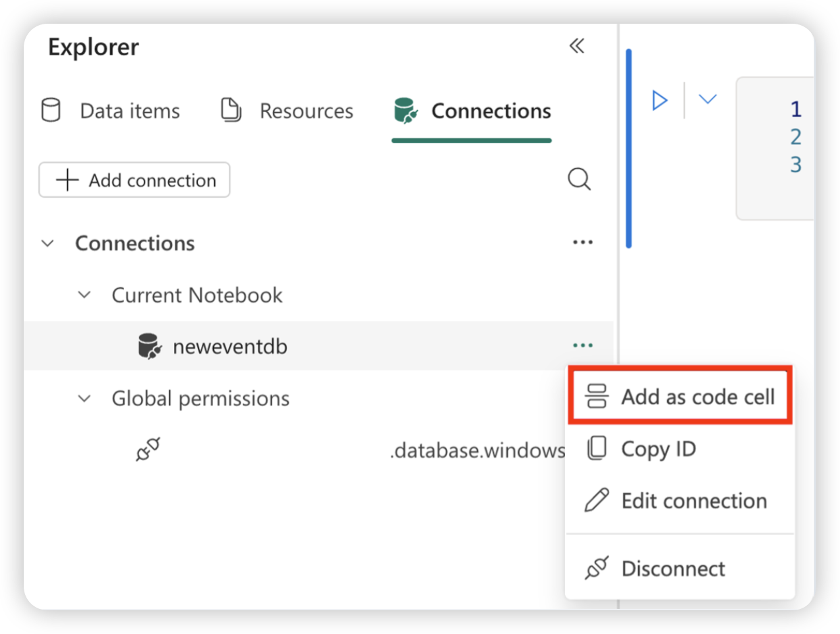The height and width of the screenshot is (634, 840).
Task: Collapse the Global permissions section
Action: tap(84, 398)
